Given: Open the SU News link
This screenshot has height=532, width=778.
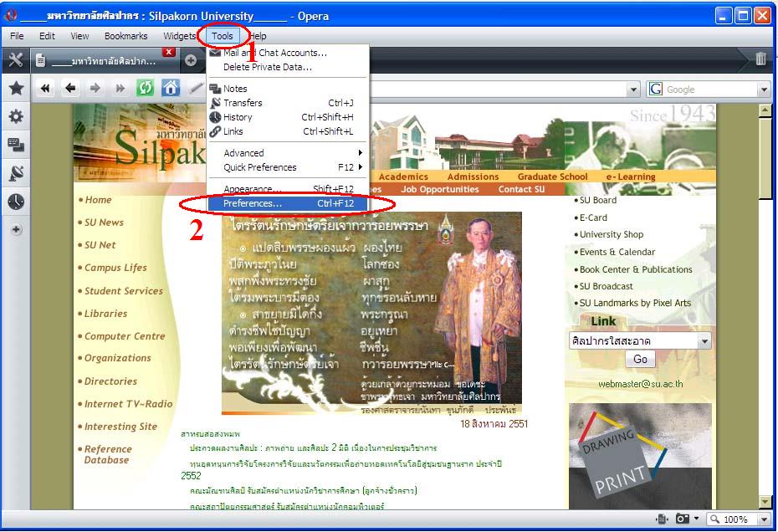Looking at the screenshot, I should pyautogui.click(x=104, y=223).
